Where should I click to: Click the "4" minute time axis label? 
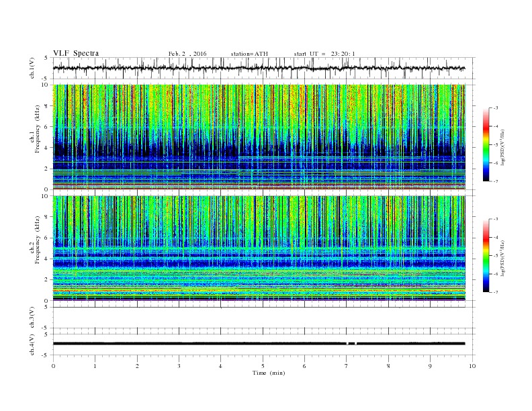220,366
